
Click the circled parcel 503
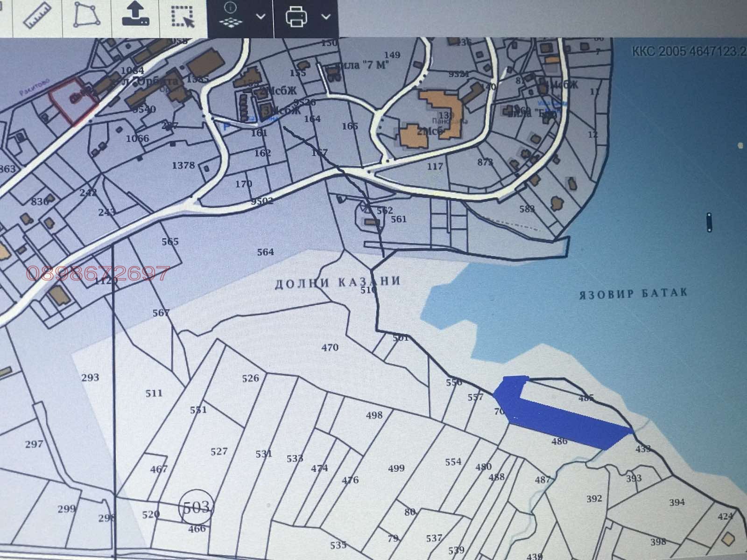(x=197, y=506)
